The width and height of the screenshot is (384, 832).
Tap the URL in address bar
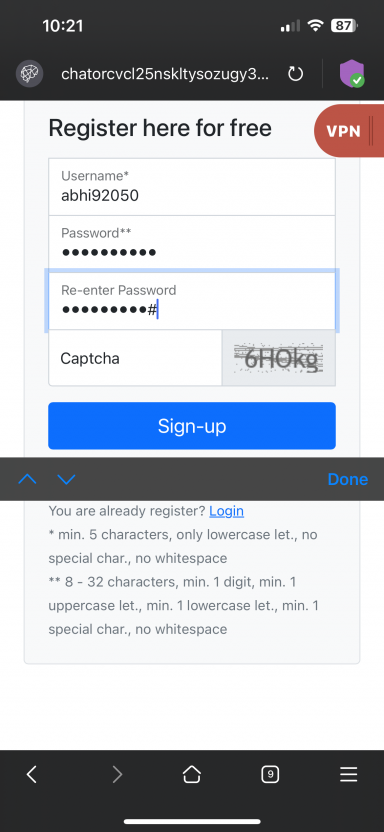click(x=165, y=74)
